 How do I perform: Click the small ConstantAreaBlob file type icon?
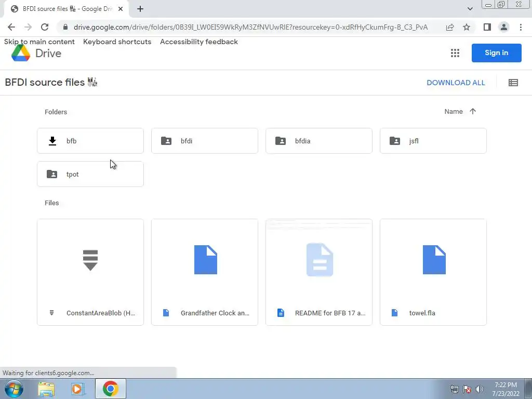point(51,313)
